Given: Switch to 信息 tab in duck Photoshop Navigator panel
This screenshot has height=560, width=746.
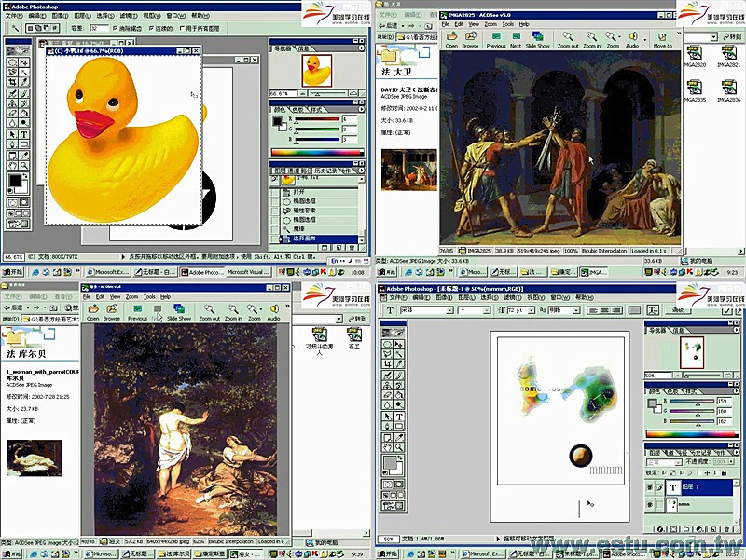Looking at the screenshot, I should click(304, 48).
